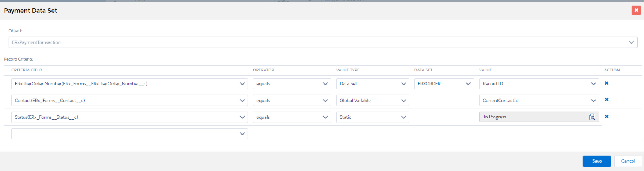Open the Contact criteria field dropdown
Viewport: 644px width, 171px height.
click(x=129, y=101)
